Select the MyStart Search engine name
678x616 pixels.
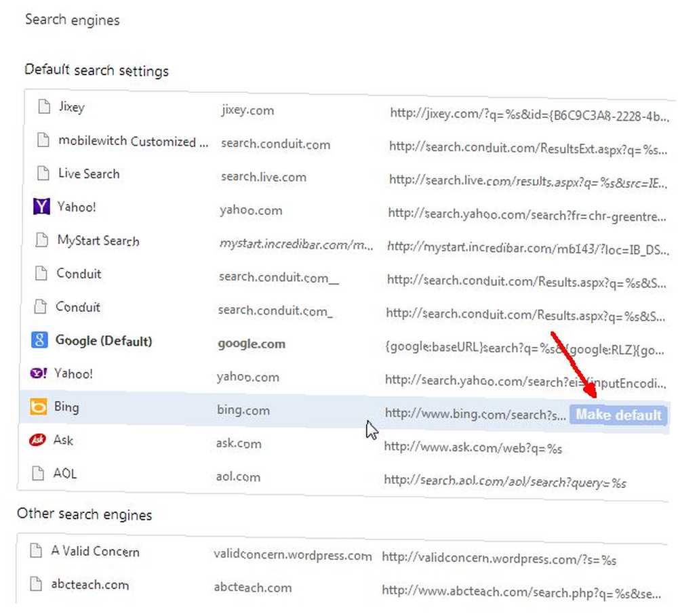tap(98, 241)
